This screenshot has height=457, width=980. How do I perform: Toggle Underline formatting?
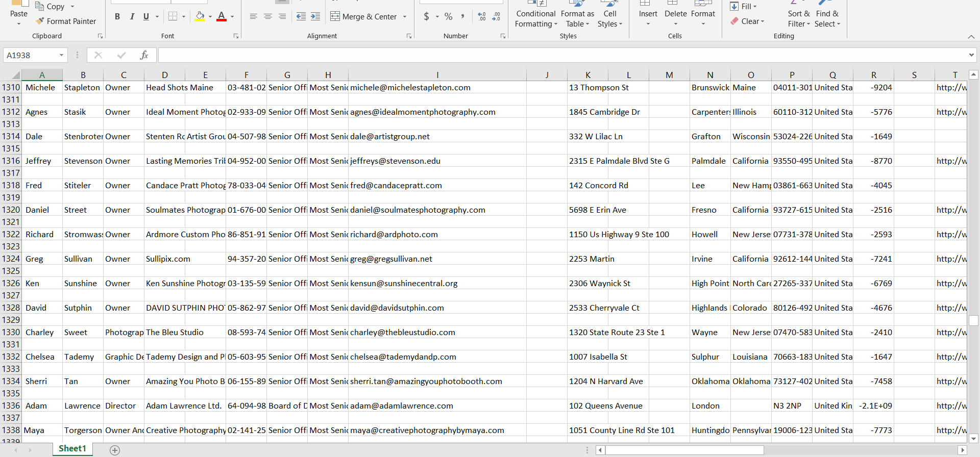tap(146, 17)
